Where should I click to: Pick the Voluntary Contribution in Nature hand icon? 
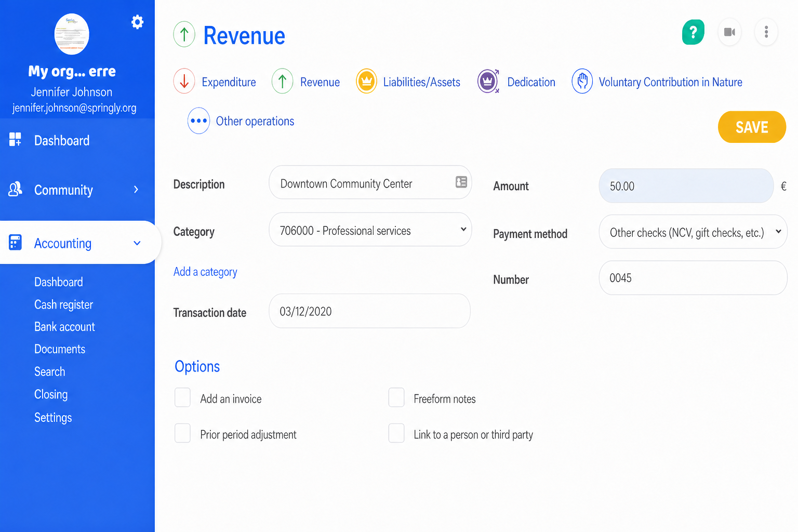pyautogui.click(x=582, y=81)
